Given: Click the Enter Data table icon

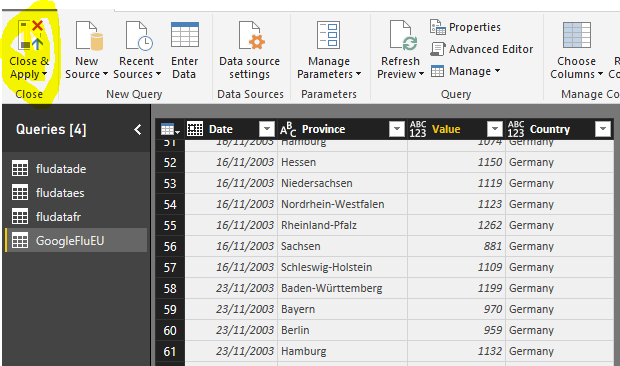Looking at the screenshot, I should click(x=185, y=35).
